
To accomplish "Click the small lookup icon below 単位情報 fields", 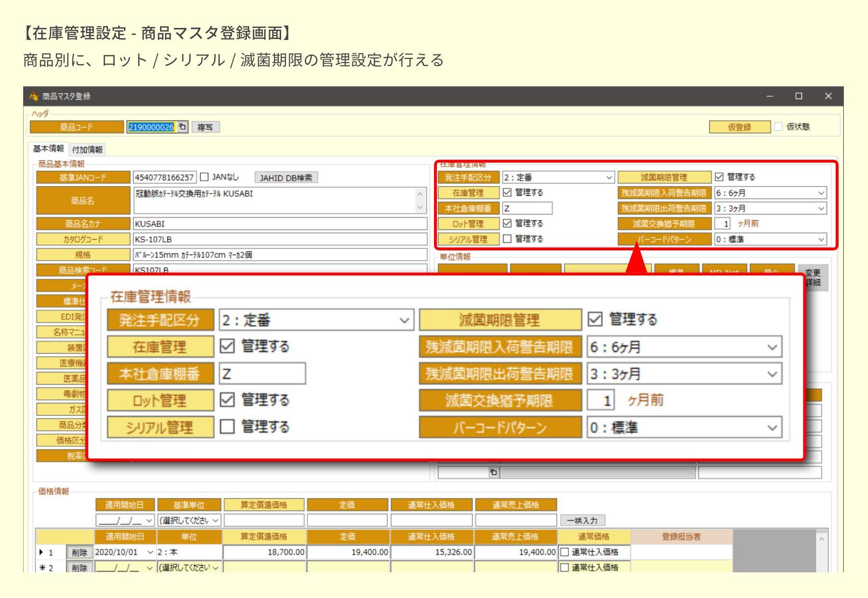I will click(x=493, y=472).
